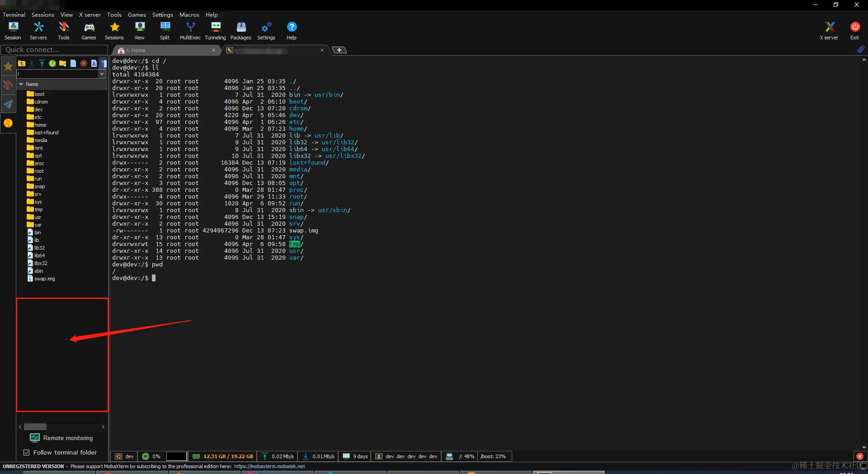Select the View toolbar button
868x474 pixels.
[140, 31]
